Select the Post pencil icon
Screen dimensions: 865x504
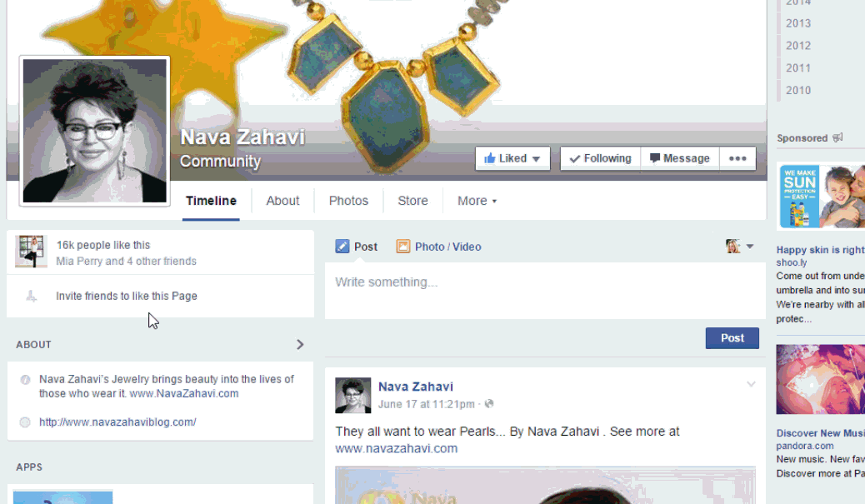point(342,247)
